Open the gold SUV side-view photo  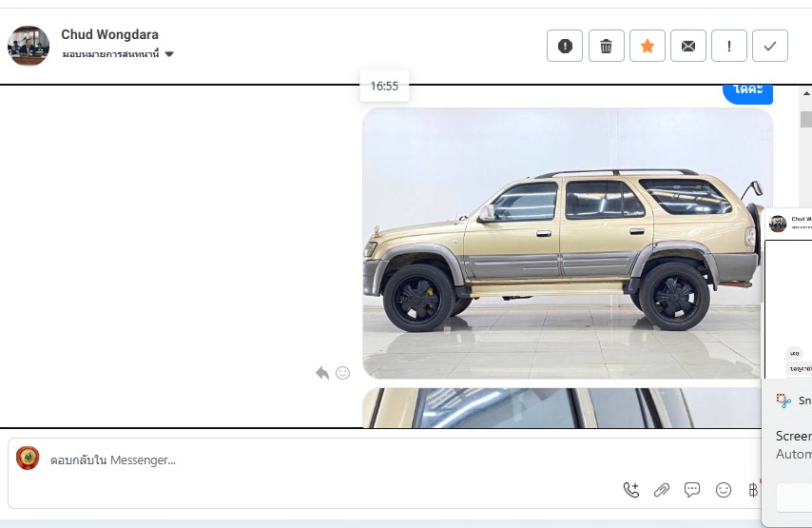[x=568, y=243]
